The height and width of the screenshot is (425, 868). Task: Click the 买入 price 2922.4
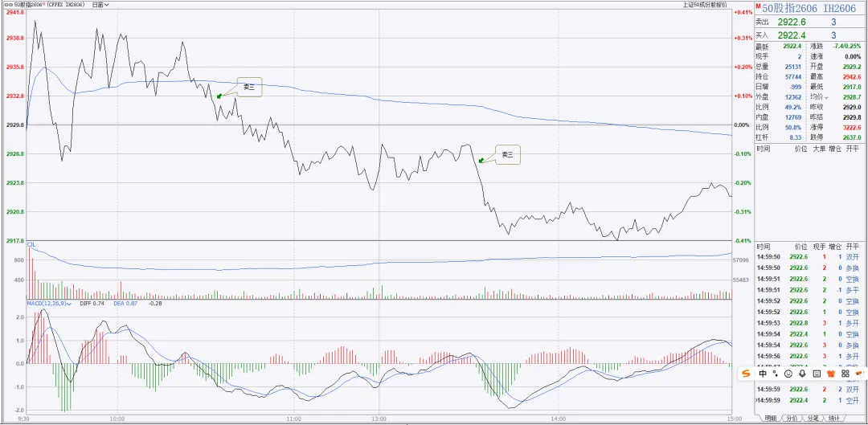coord(792,35)
